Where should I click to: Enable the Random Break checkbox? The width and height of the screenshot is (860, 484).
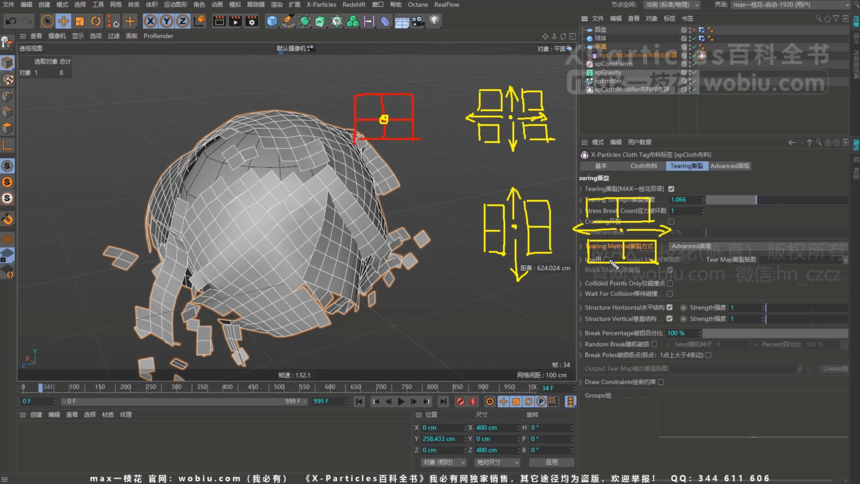tap(654, 344)
